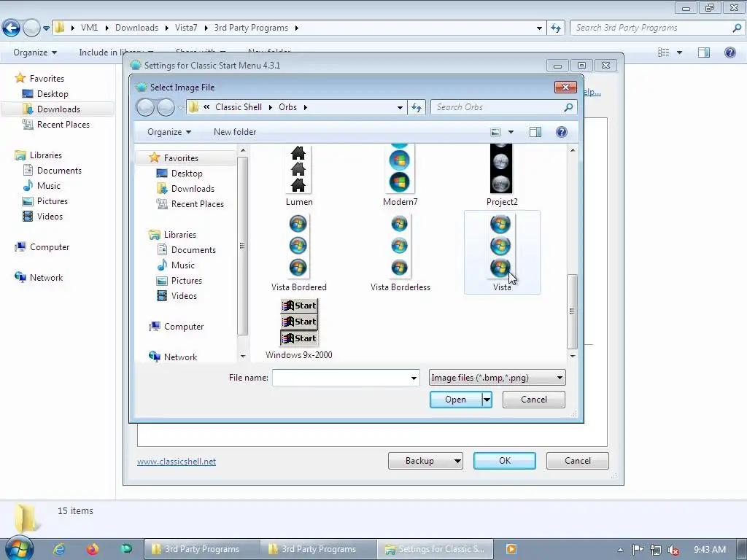This screenshot has width=747, height=560.
Task: Select the Modern7 orb image file
Action: 400,169
